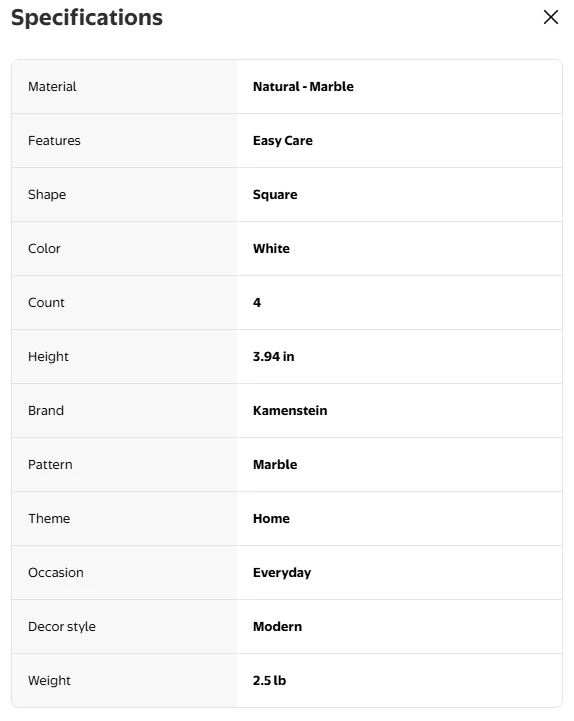Viewport: 574px width, 721px height.
Task: Click the Square shape value
Action: coord(275,195)
